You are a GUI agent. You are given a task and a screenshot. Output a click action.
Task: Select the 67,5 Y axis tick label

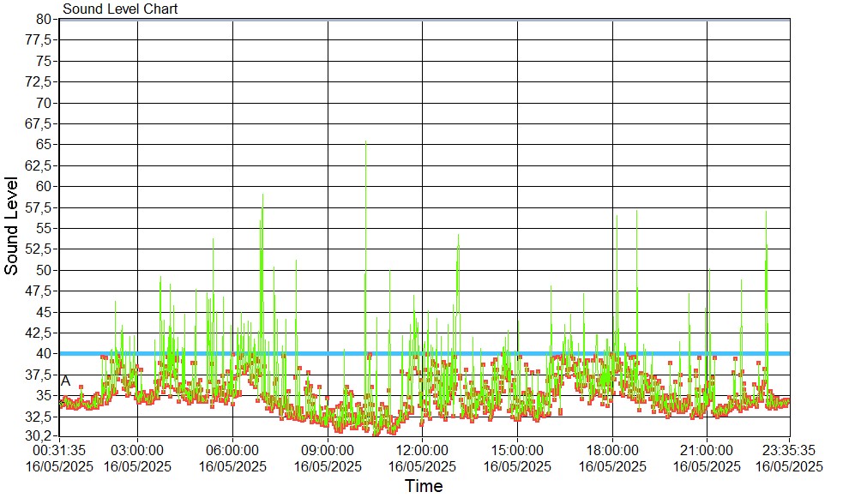coord(41,123)
